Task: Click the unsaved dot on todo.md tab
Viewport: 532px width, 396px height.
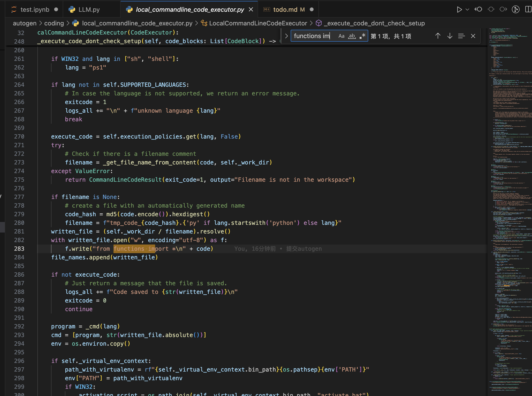Action: tap(311, 10)
